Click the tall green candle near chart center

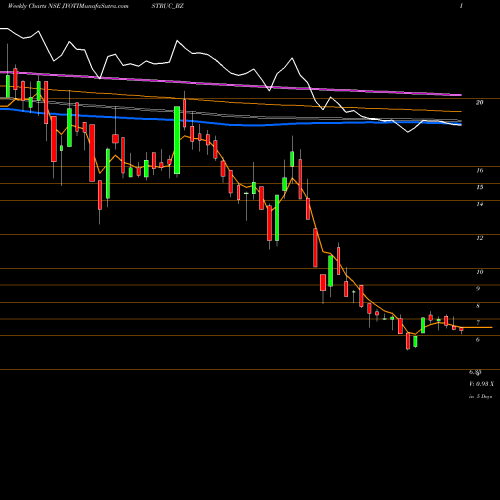click(x=177, y=140)
